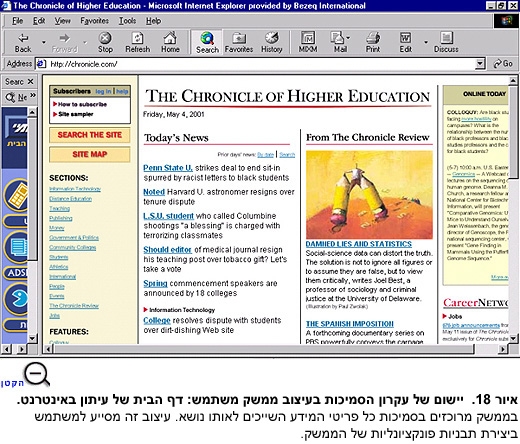Viewport: 520px width, 444px height.
Task: Open the Help menu
Action: coord(153,21)
